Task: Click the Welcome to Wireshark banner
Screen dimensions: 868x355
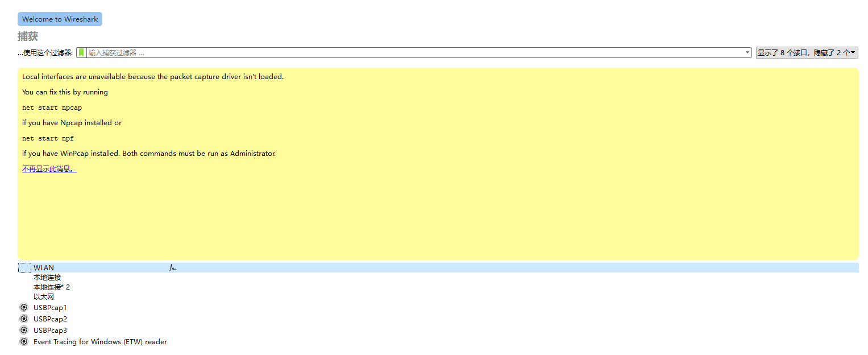Action: click(60, 19)
